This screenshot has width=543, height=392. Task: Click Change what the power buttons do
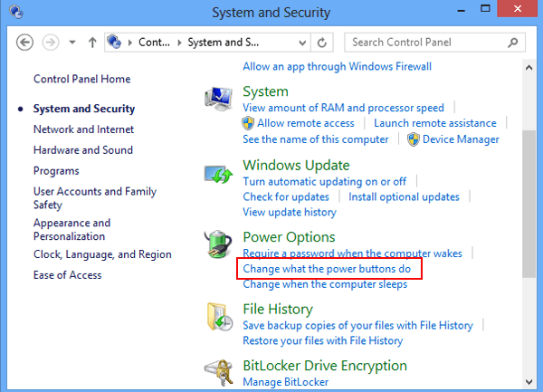pyautogui.click(x=327, y=269)
